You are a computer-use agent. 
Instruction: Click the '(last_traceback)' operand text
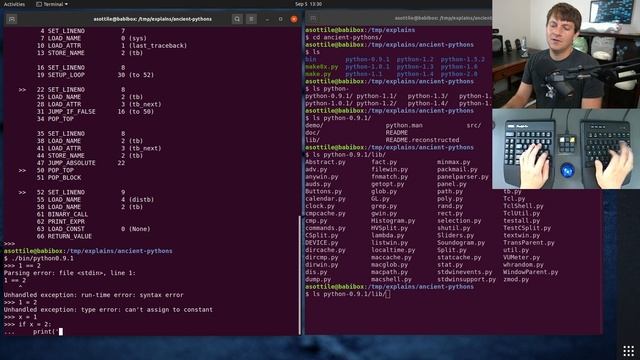[x=158, y=46]
